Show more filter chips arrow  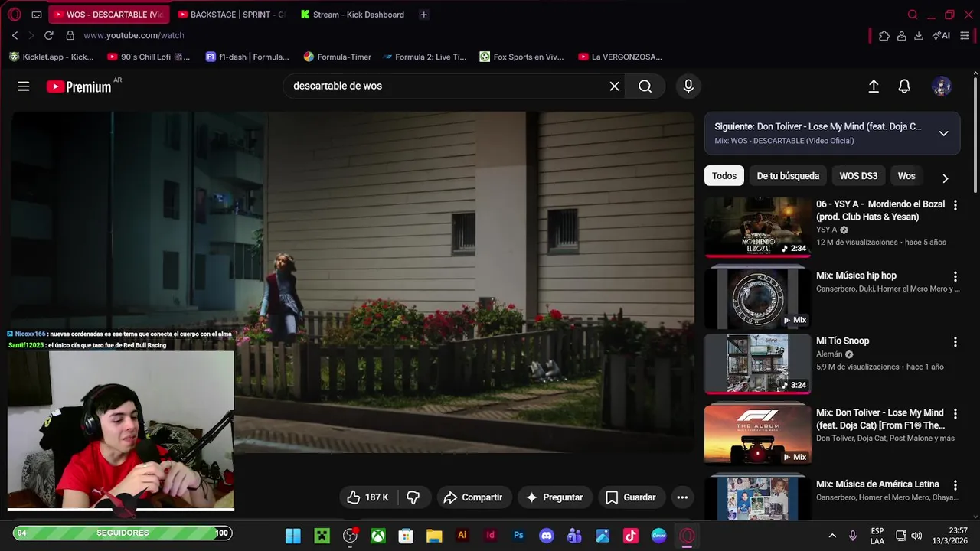point(946,178)
